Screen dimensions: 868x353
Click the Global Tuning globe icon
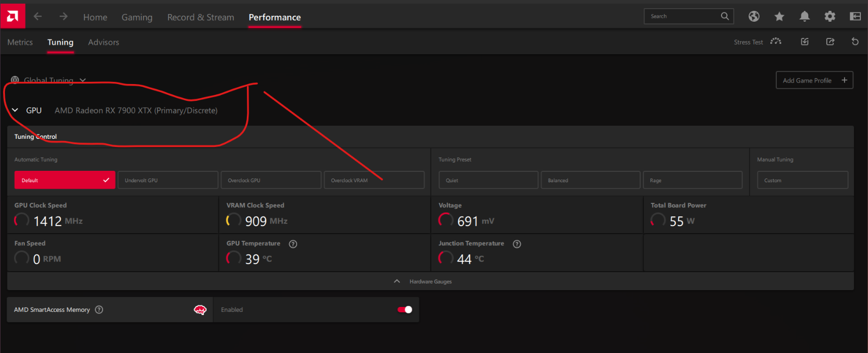click(15, 80)
